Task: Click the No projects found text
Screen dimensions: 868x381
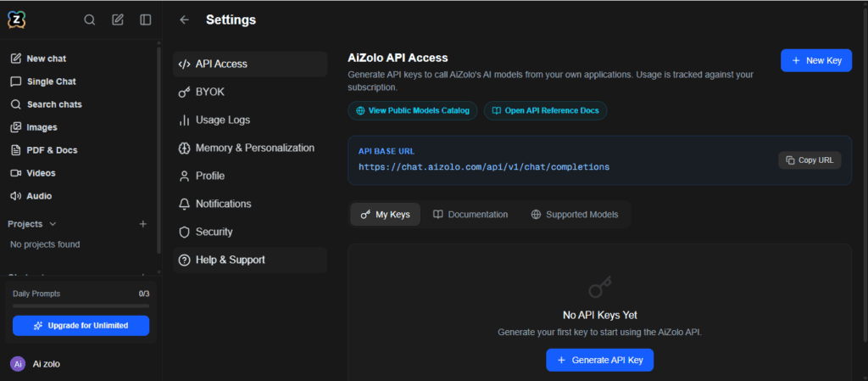Action: [x=45, y=244]
